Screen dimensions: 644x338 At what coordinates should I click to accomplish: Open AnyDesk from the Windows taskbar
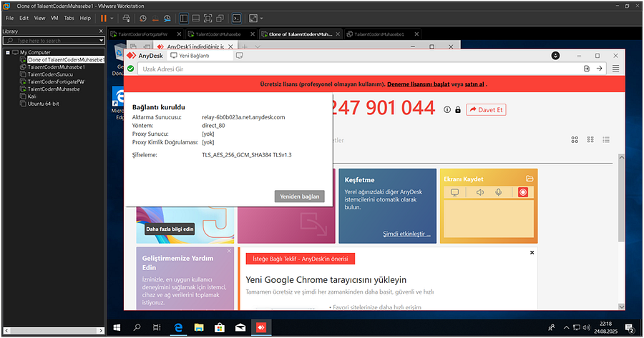click(x=261, y=327)
